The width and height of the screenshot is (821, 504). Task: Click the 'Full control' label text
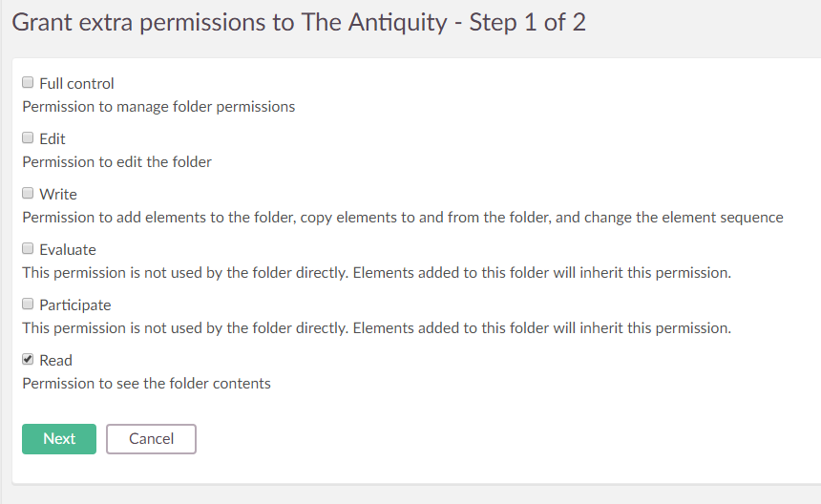(x=76, y=84)
